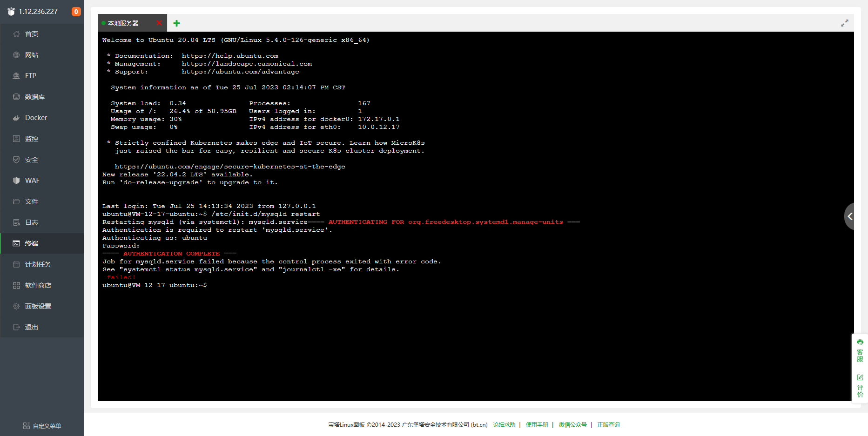
Task: Close the 本地服务器 terminal tab
Action: click(x=159, y=23)
